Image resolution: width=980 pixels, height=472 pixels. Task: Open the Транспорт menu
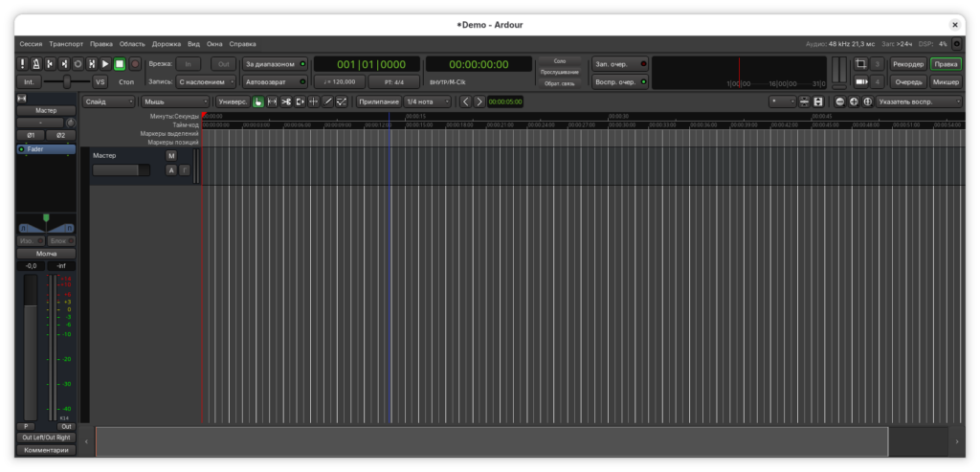pos(66,44)
